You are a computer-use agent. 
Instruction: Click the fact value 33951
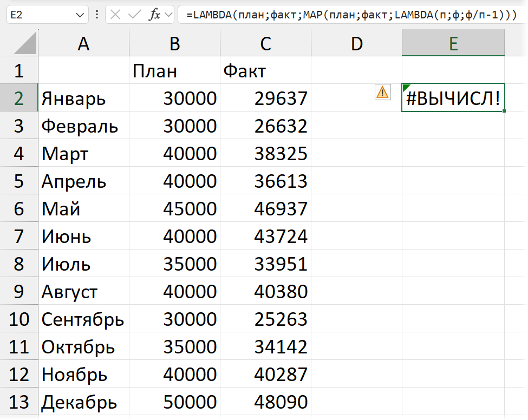coord(265,263)
